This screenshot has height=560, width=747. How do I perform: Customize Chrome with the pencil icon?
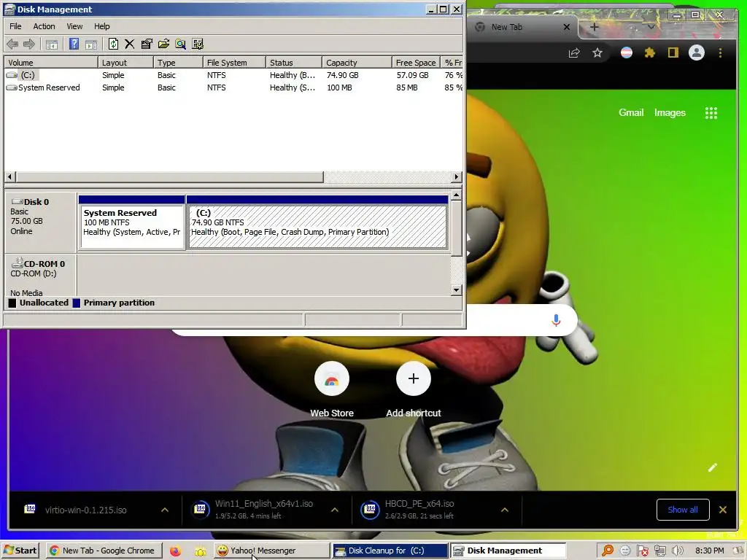pos(712,467)
